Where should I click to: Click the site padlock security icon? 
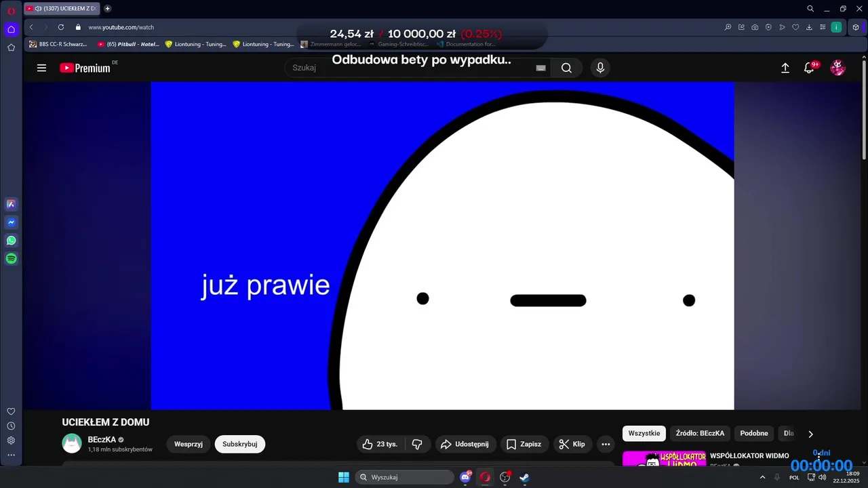[x=78, y=27]
